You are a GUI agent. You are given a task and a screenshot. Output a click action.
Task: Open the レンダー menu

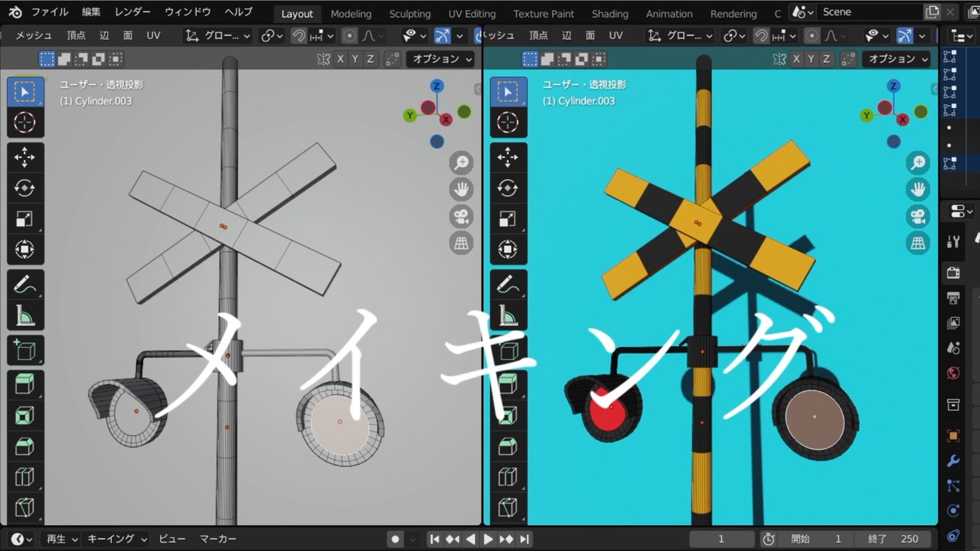tap(132, 12)
